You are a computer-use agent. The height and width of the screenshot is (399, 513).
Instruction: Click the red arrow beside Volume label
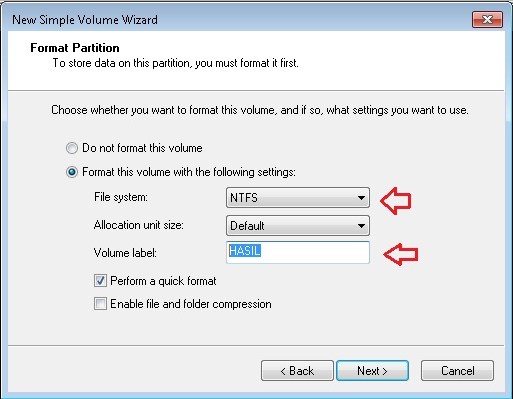pyautogui.click(x=401, y=254)
